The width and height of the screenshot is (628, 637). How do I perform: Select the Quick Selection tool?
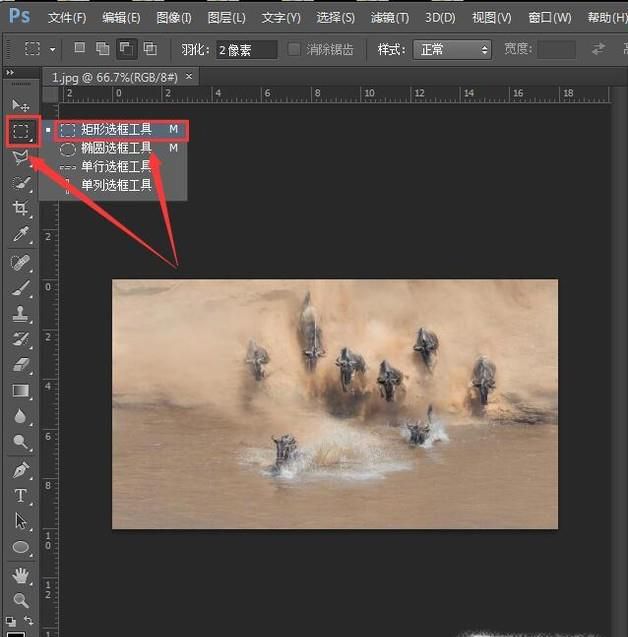[20, 183]
